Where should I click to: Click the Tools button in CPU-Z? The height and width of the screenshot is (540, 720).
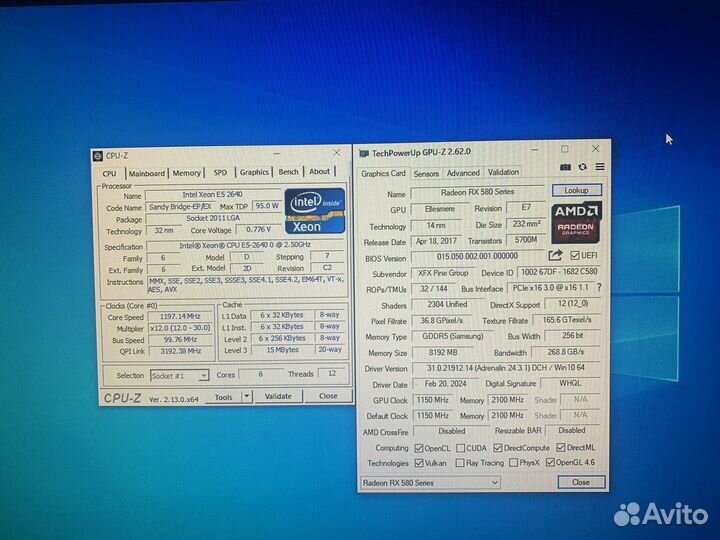[x=224, y=397]
